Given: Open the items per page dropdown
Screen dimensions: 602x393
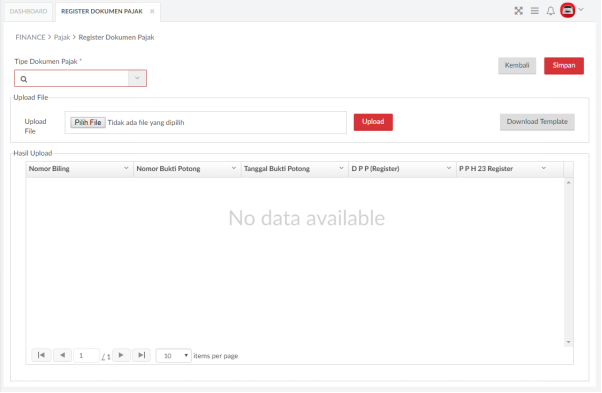Looking at the screenshot, I should pyautogui.click(x=174, y=356).
